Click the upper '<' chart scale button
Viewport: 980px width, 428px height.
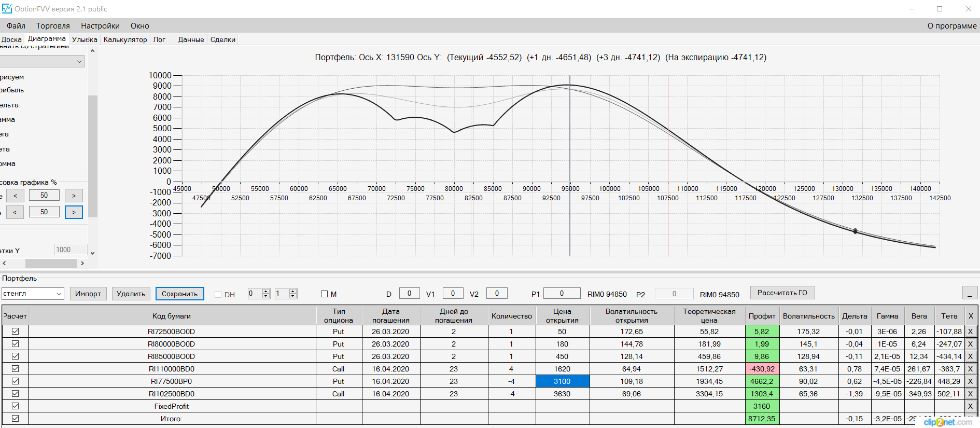point(15,196)
